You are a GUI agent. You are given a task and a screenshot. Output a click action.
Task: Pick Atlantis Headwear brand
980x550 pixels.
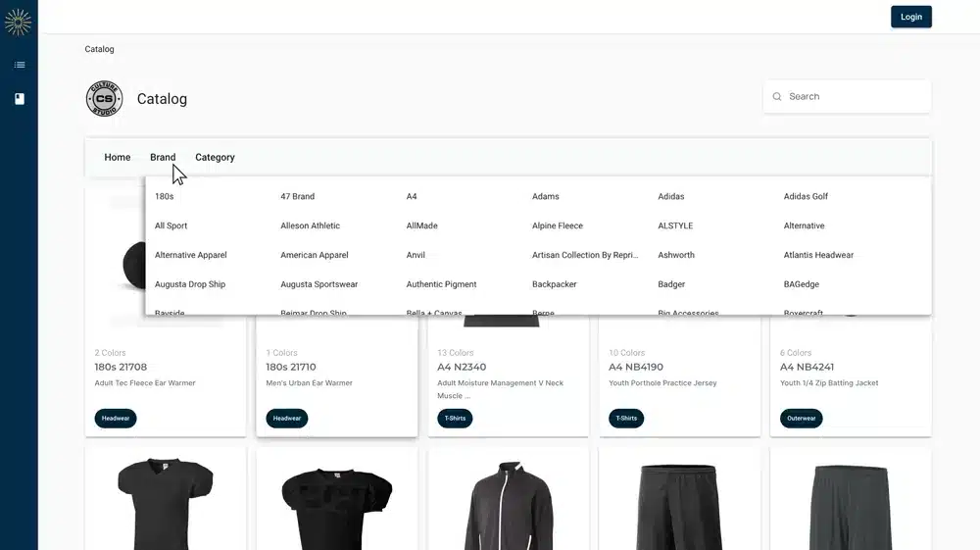(818, 255)
